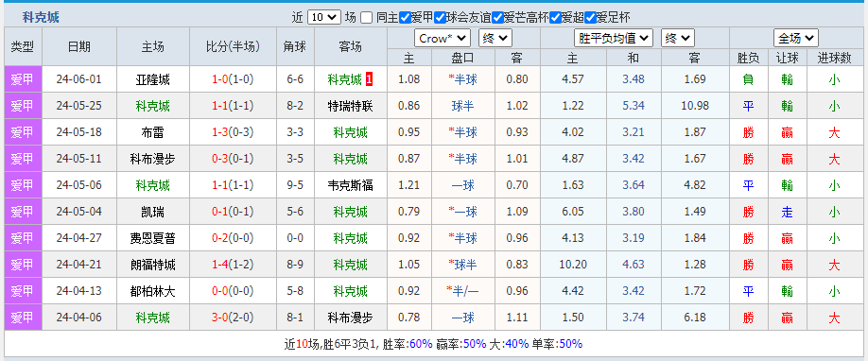
Task: Click score 3-0(2-0) in 24-04-06 row
Action: [233, 318]
